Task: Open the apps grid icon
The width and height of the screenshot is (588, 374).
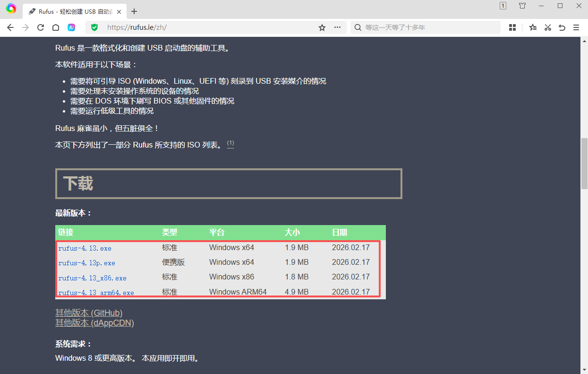Action: point(512,27)
